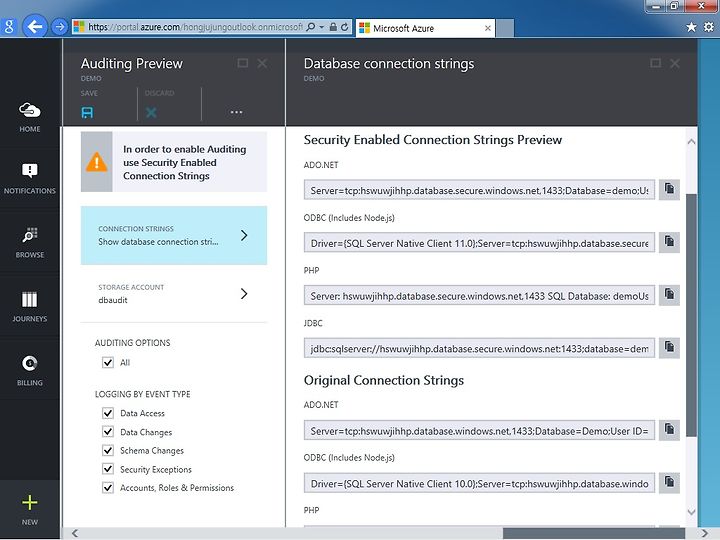The width and height of the screenshot is (720, 540).
Task: Click the warning triangle icon
Action: click(96, 162)
